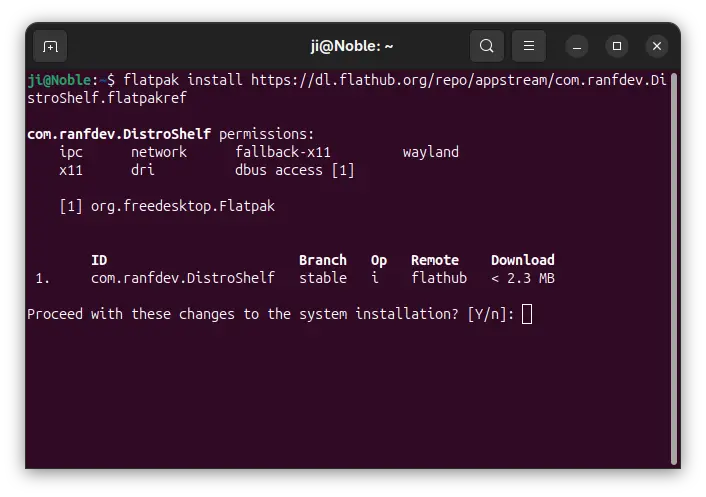Click the flathub remote entry
This screenshot has width=706, height=497.
tap(439, 278)
